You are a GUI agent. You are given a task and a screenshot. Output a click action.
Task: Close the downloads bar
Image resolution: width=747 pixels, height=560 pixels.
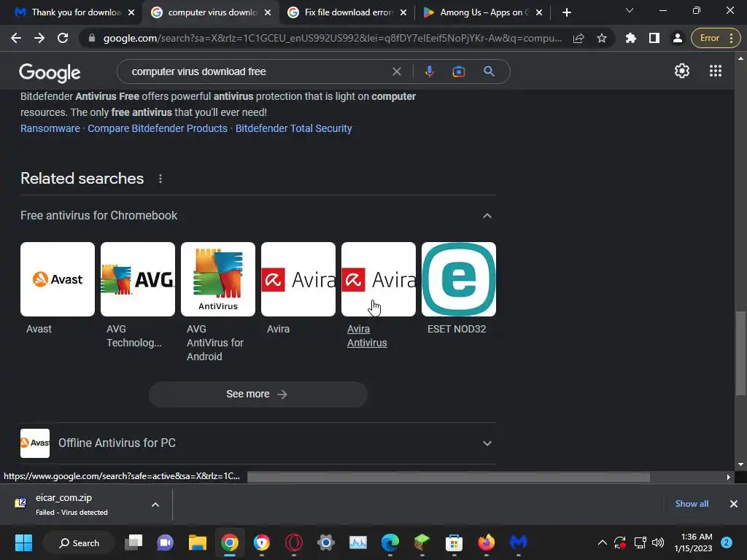[x=734, y=503]
